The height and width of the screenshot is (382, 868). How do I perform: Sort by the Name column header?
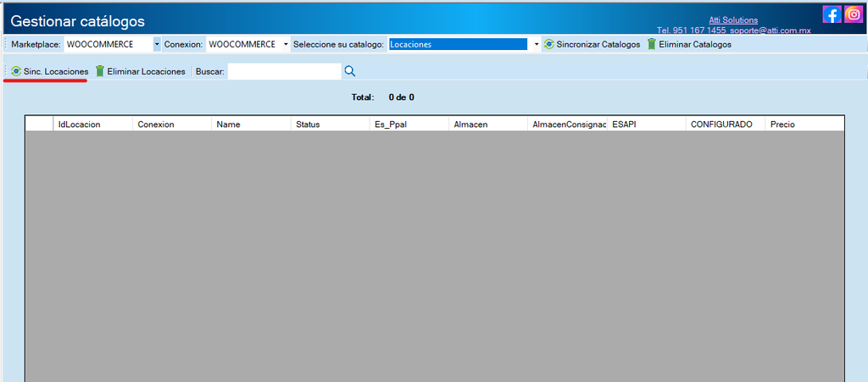251,125
